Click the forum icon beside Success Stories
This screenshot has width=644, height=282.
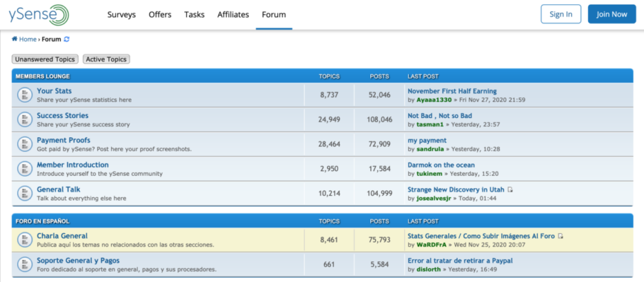point(25,119)
